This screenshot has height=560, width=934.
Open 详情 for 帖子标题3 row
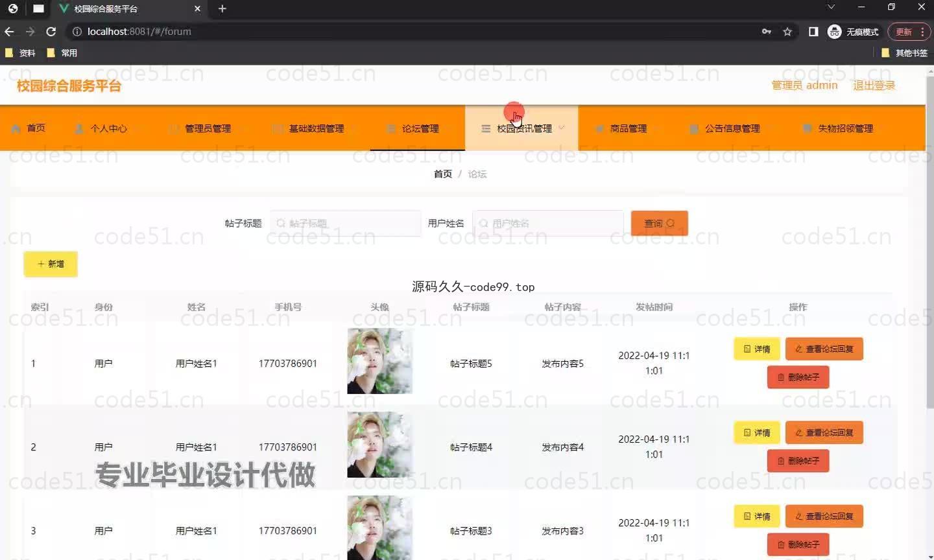point(757,516)
